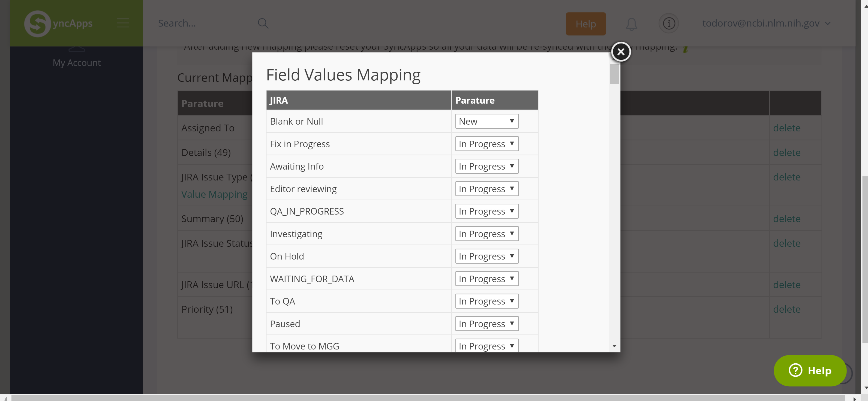Screen dimensions: 868x401
Task: Click delete for JIRA Issue Type mapping
Action: (786, 177)
